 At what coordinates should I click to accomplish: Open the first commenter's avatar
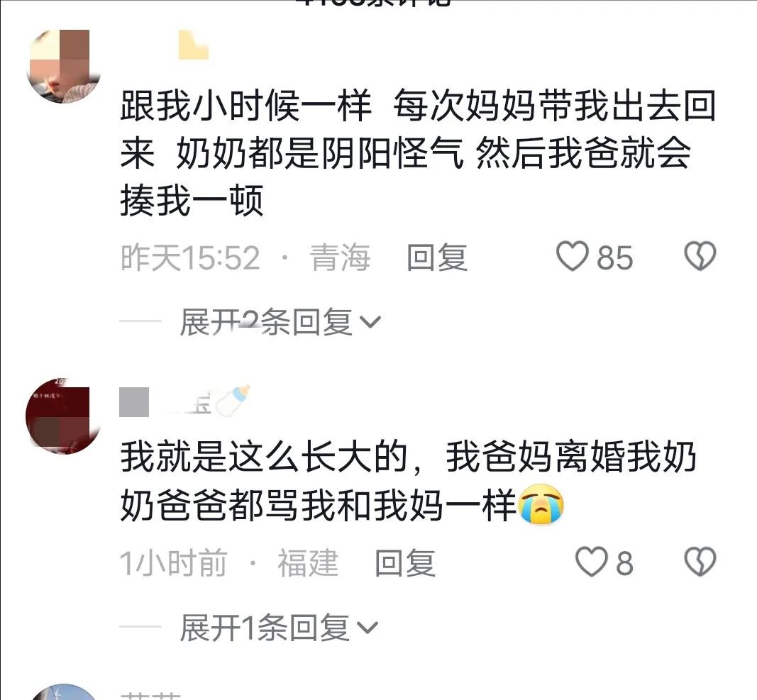point(63,66)
